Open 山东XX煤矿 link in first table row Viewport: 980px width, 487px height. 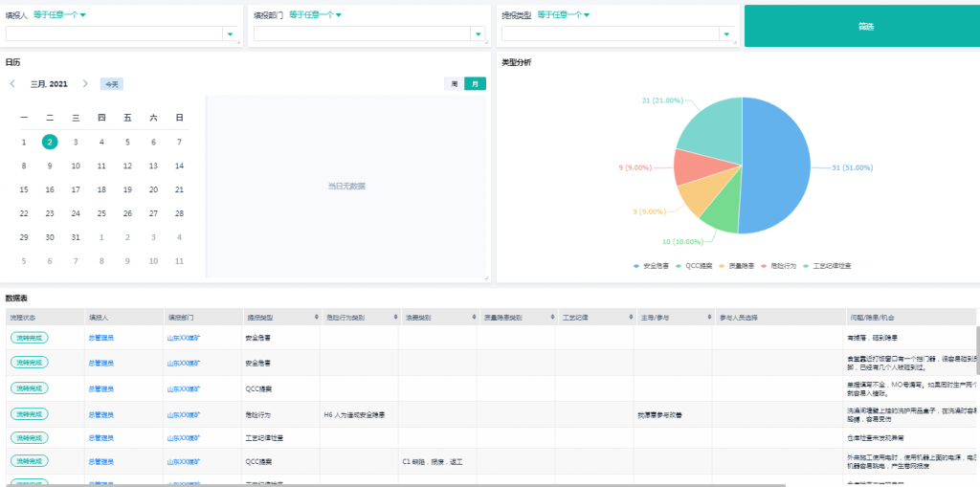tap(184, 338)
